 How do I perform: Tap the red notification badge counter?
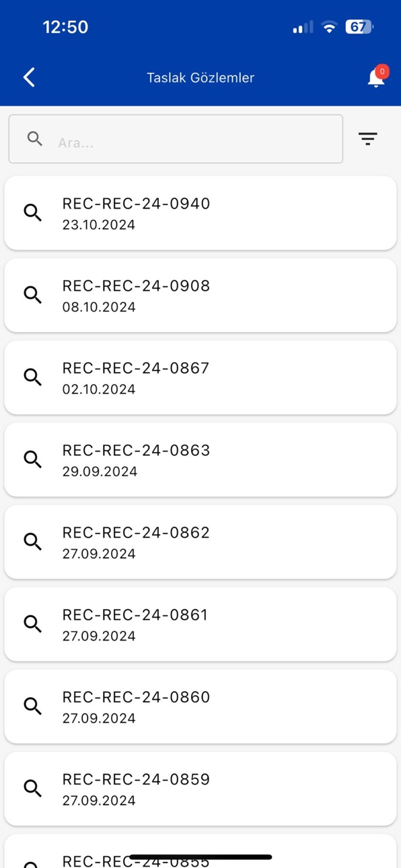pyautogui.click(x=382, y=71)
